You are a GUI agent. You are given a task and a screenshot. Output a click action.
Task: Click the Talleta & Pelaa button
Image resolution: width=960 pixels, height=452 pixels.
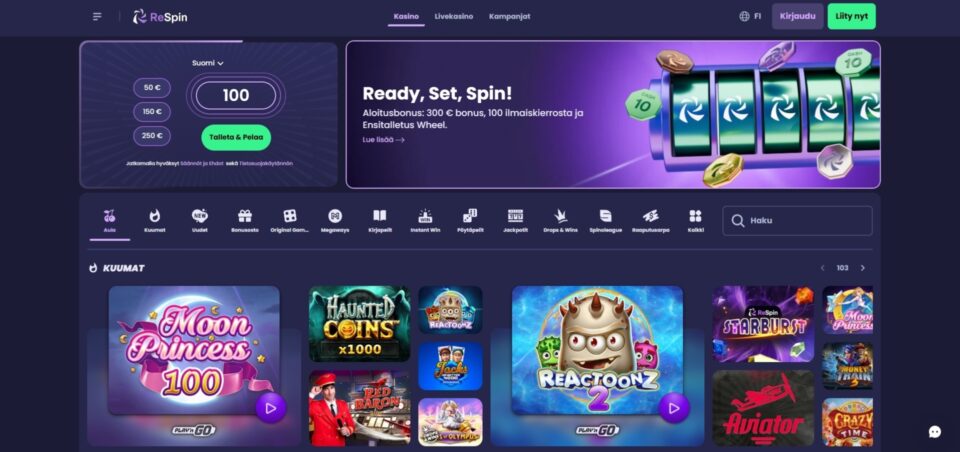tap(236, 137)
